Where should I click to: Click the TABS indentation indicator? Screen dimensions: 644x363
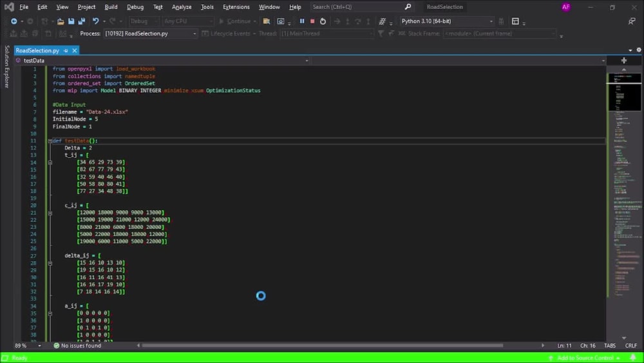pos(610,346)
